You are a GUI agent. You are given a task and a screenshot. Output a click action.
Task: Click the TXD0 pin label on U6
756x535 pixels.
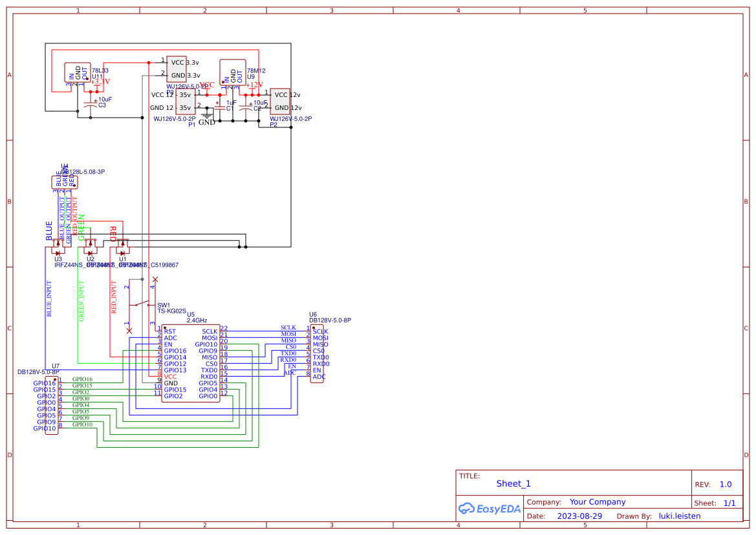coord(321,357)
